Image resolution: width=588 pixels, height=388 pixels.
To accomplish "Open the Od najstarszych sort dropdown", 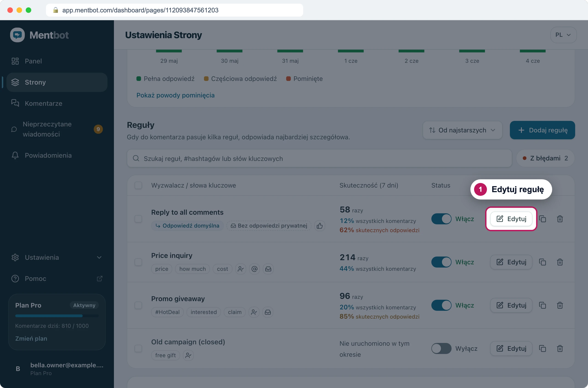I will pyautogui.click(x=462, y=130).
